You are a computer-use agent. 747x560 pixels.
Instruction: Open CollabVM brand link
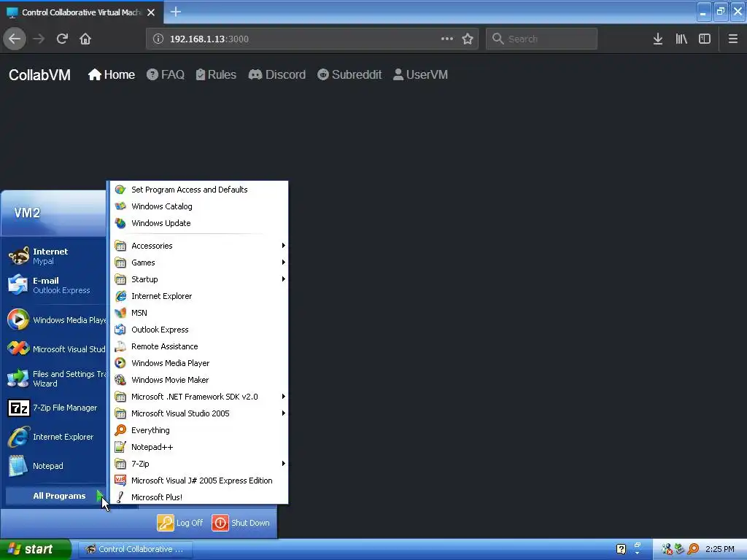point(39,75)
